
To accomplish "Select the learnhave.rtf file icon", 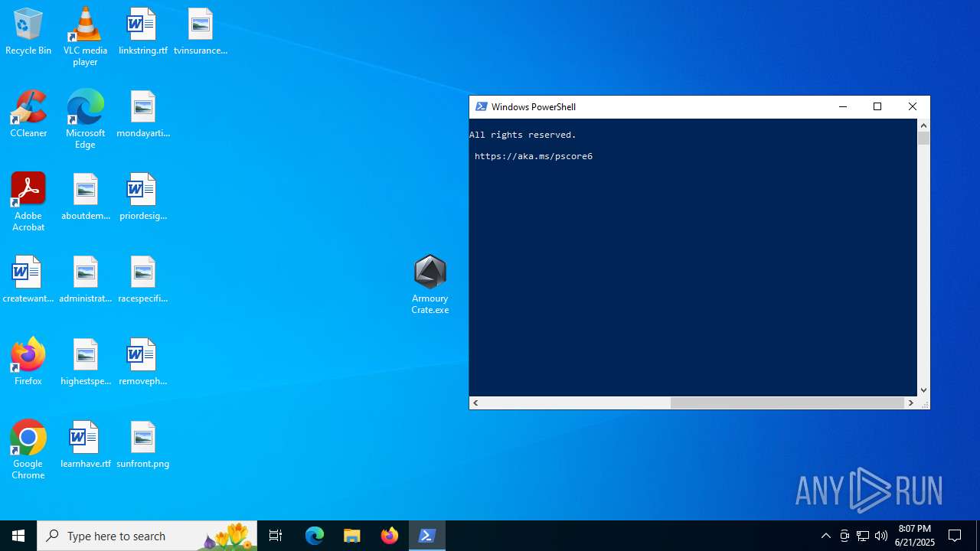I will pyautogui.click(x=86, y=445).
